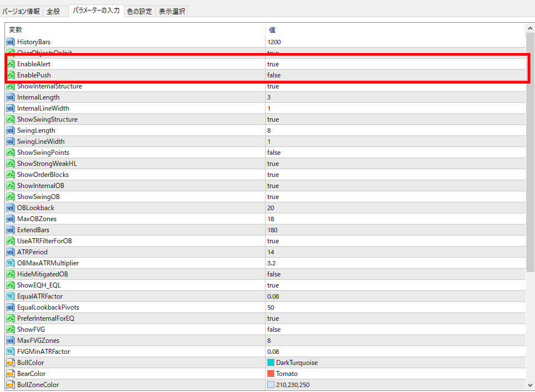
Task: Click the double-type icon beside OBMaxATRMultiplier
Action: point(11,263)
